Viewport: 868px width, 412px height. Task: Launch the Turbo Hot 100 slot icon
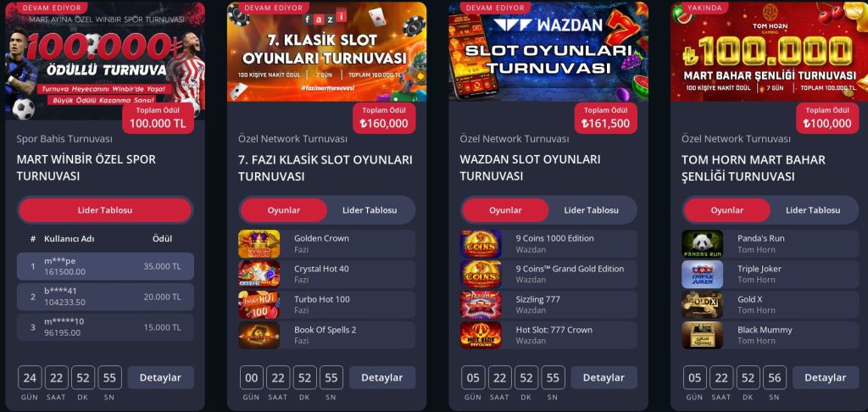click(x=259, y=304)
